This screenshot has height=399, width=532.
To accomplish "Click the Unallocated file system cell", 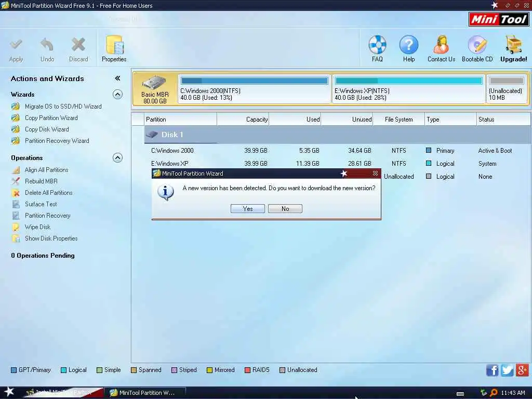I will (398, 177).
